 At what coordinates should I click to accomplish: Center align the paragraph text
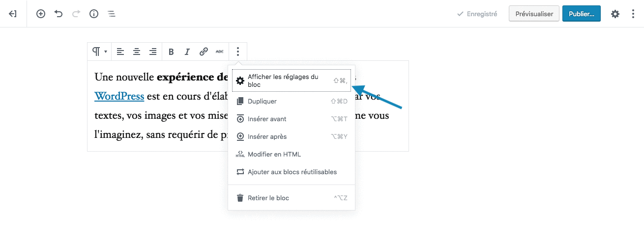137,52
